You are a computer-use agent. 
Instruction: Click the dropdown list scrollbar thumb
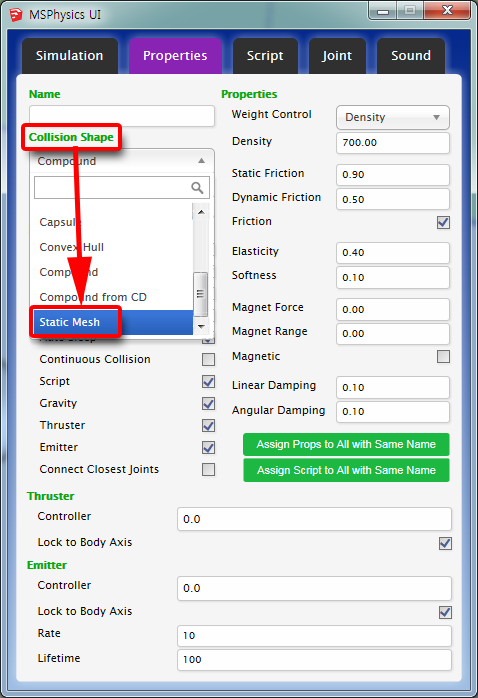(x=201, y=294)
